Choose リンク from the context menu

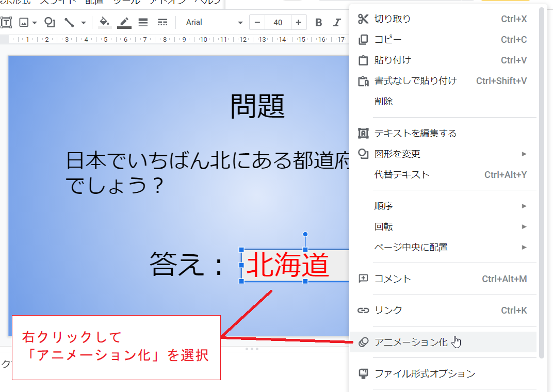point(443,310)
